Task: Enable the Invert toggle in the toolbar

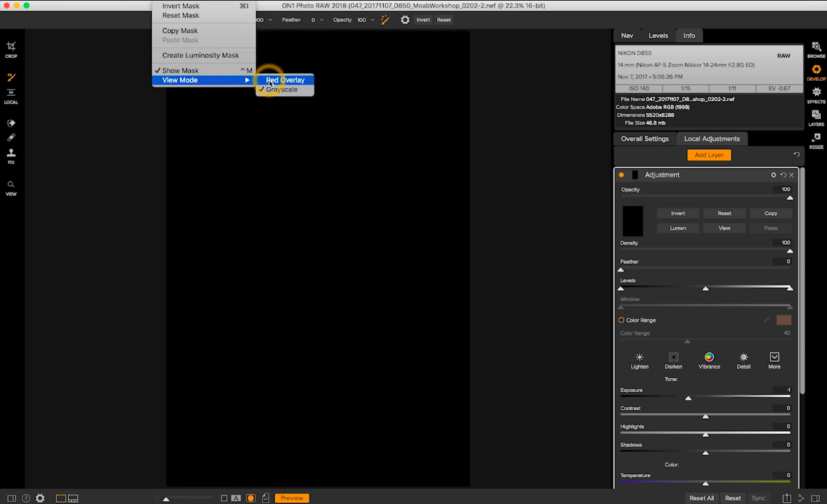Action: pyautogui.click(x=423, y=19)
